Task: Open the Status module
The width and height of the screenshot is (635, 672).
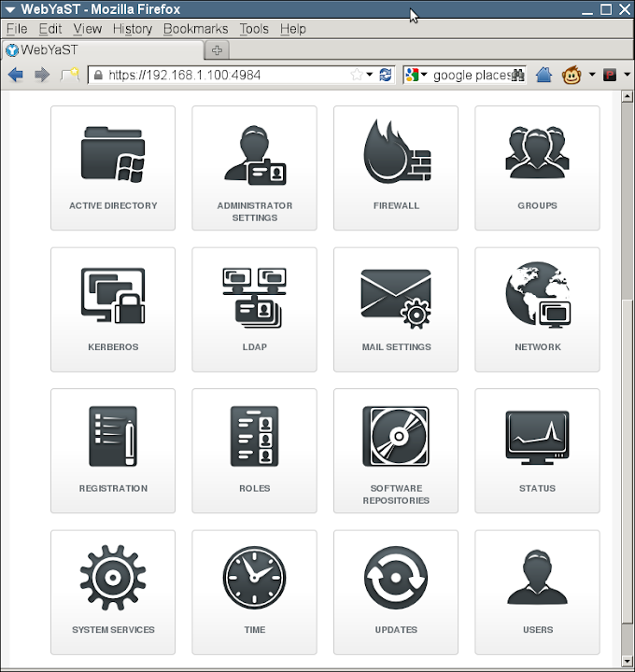Action: 537,451
